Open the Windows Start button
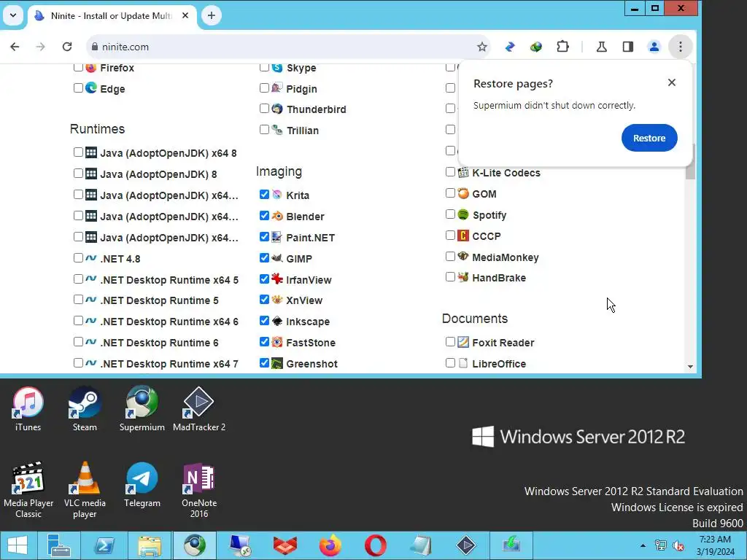 (18, 545)
